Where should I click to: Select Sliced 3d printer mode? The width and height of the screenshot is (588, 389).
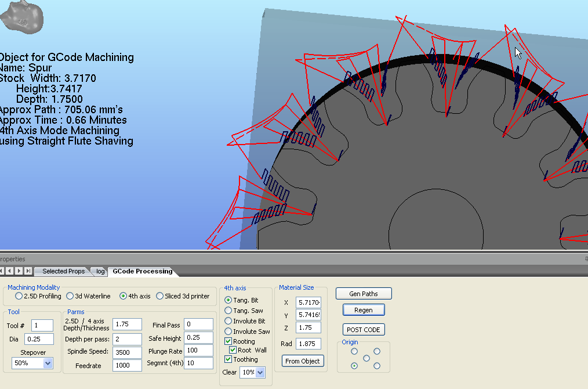pyautogui.click(x=160, y=296)
